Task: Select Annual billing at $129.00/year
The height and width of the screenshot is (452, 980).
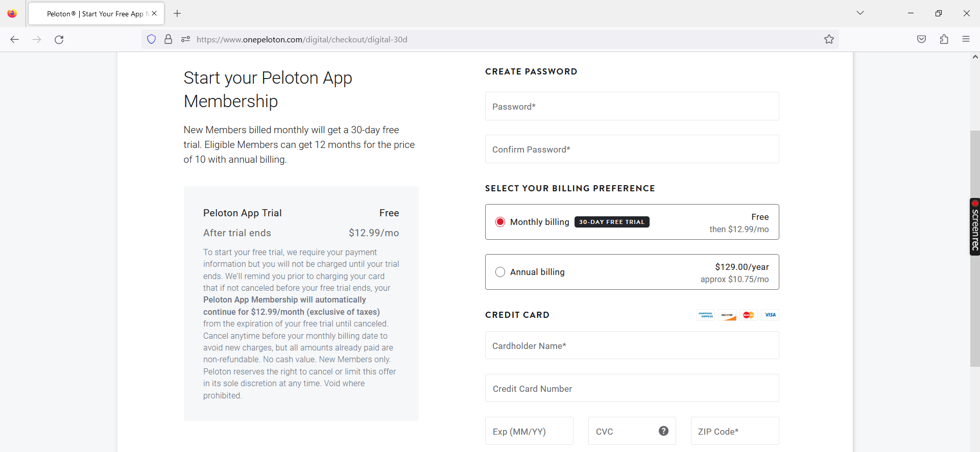Action: (500, 271)
